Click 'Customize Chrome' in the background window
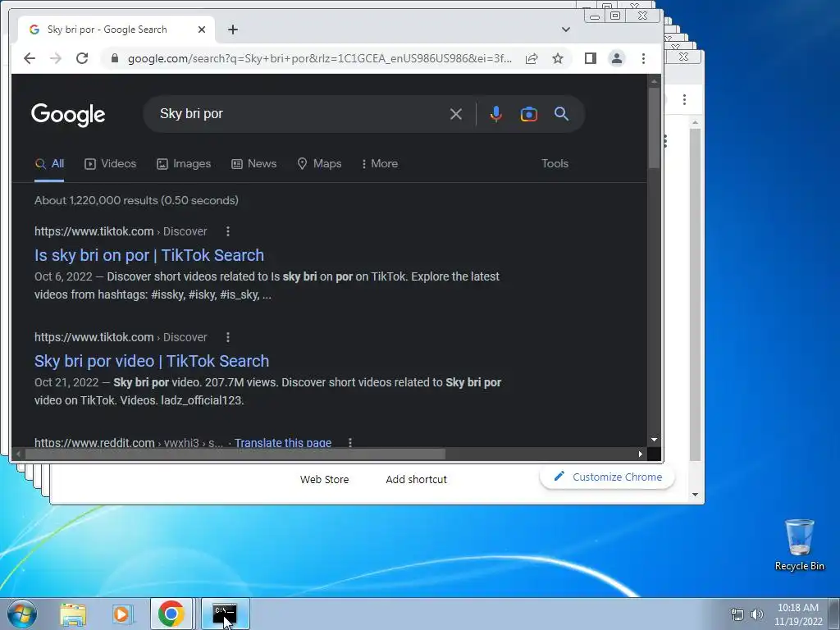 tap(608, 477)
